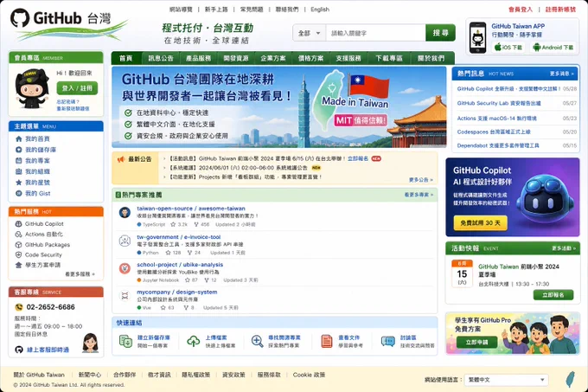Viewport: 588px width, 392px height.
Task: Expand 看更多服務 in hot services
Action: click(x=80, y=274)
